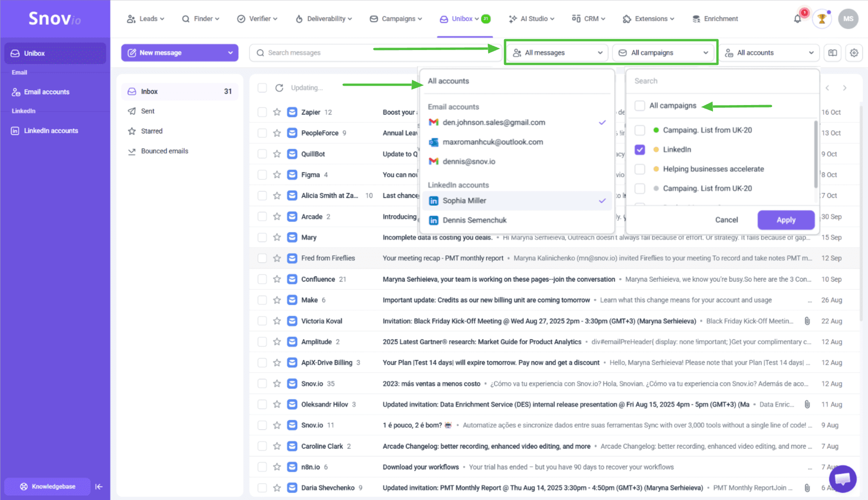
Task: Open the All accounts filter dropdown
Action: (769, 53)
